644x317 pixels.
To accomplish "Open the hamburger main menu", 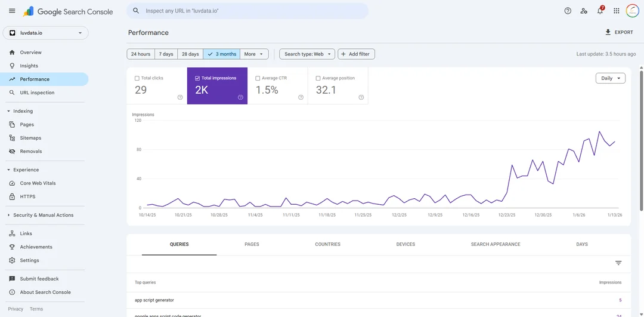I will pos(12,11).
